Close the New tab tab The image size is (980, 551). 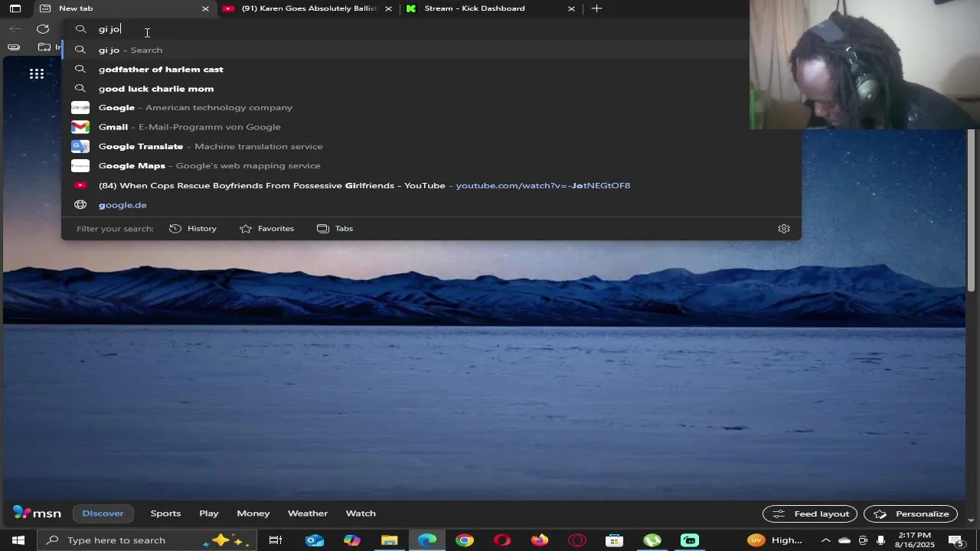(205, 8)
